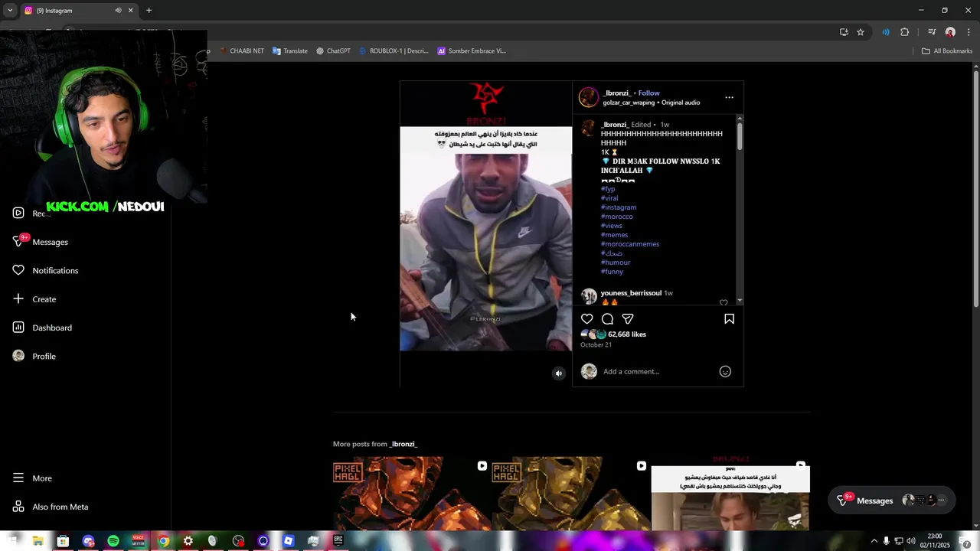Image resolution: width=980 pixels, height=551 pixels.
Task: Open the Original audio link
Action: 681,103
